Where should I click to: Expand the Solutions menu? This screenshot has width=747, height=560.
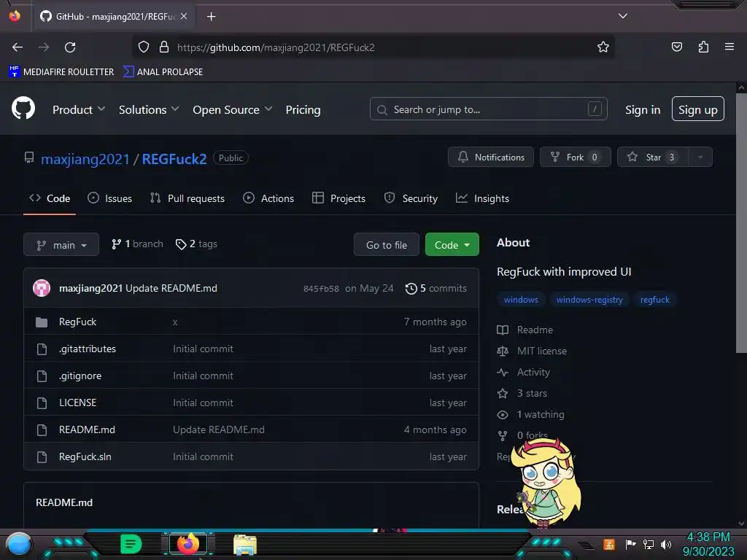pos(149,109)
